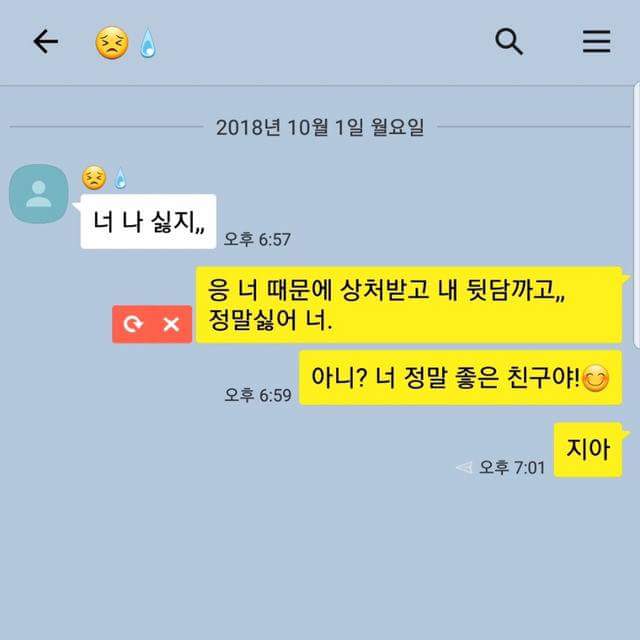Image resolution: width=640 pixels, height=640 pixels.
Task: Tap the timestamp '오후 6:59'
Action: pos(258,395)
